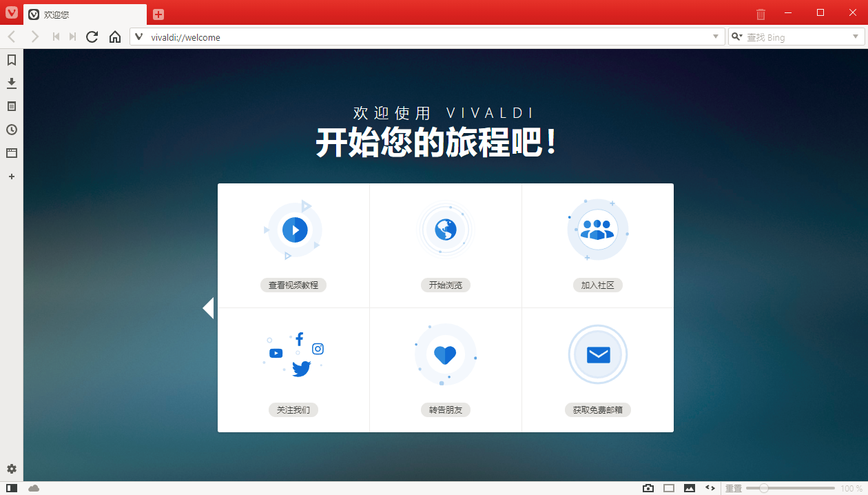868x495 pixels.
Task: Open the Bookmarks panel in sidebar
Action: pyautogui.click(x=12, y=61)
